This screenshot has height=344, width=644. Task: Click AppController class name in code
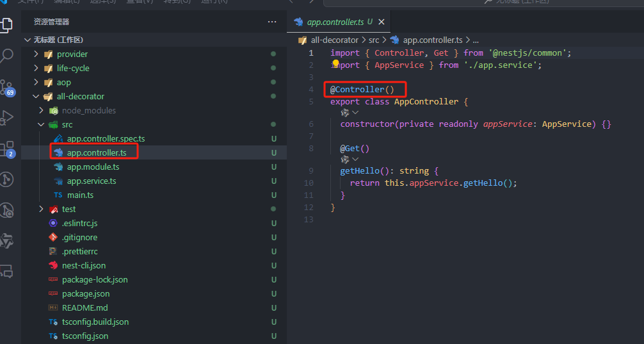pos(426,101)
